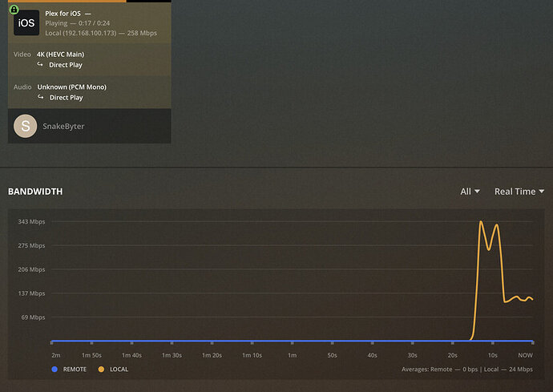Click the first peak of the local bandwidth curve
This screenshot has height=392, width=553.
(481, 221)
